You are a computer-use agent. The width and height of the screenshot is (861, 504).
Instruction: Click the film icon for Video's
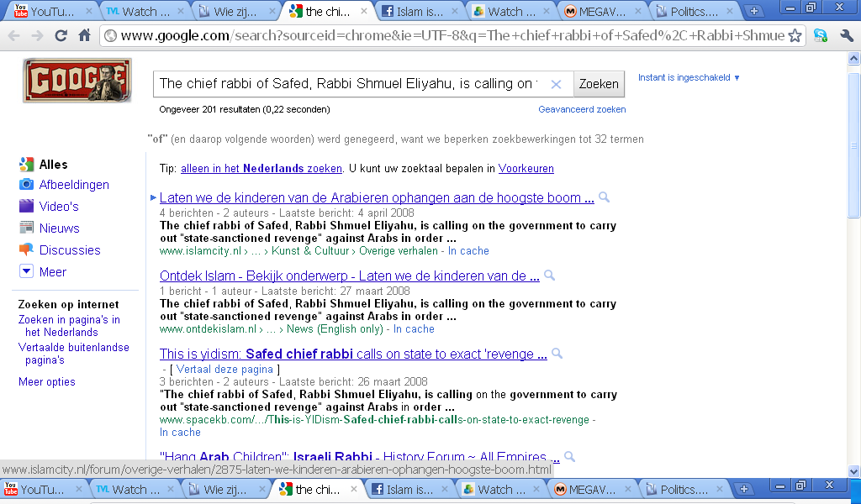26,206
